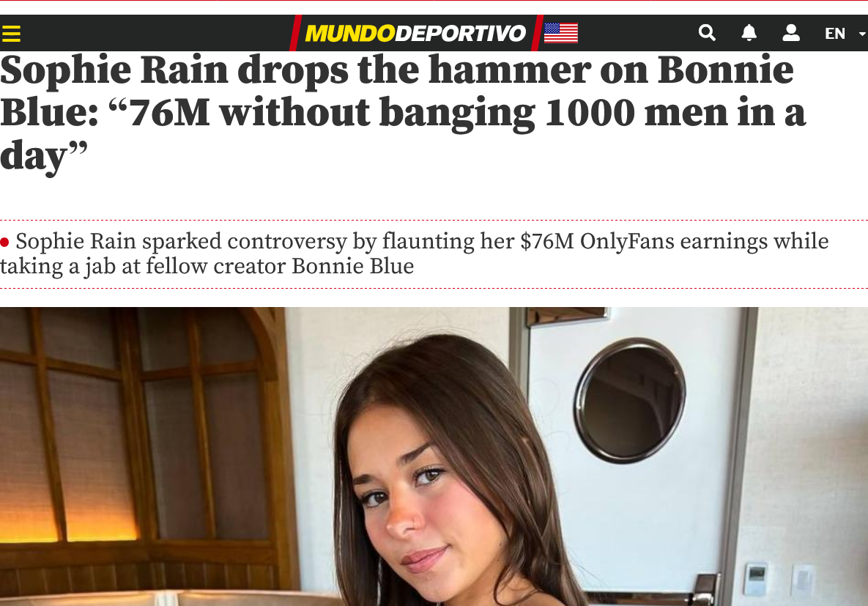Click the white DEPORTIVO word in the logo
The height and width of the screenshot is (606, 868).
coord(461,33)
